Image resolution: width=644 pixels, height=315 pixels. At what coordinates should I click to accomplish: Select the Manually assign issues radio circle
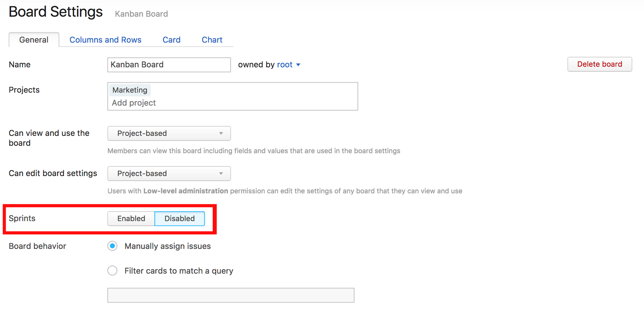pyautogui.click(x=112, y=246)
